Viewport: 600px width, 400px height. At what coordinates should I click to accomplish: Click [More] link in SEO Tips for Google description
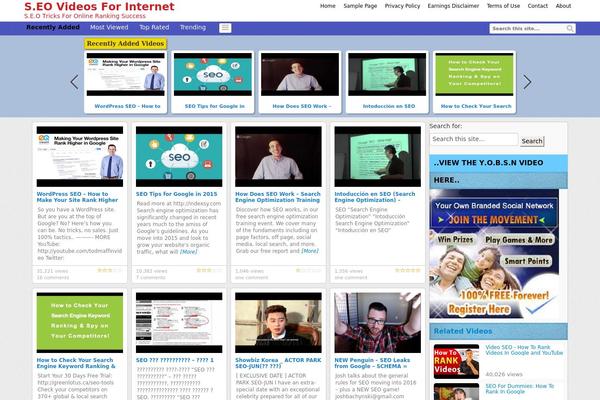(189, 251)
